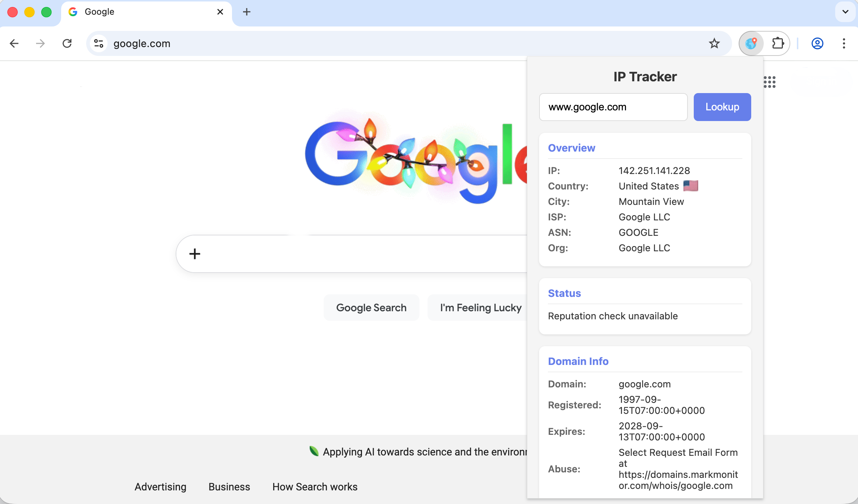858x504 pixels.
Task: Click the Overview section heading
Action: point(572,148)
